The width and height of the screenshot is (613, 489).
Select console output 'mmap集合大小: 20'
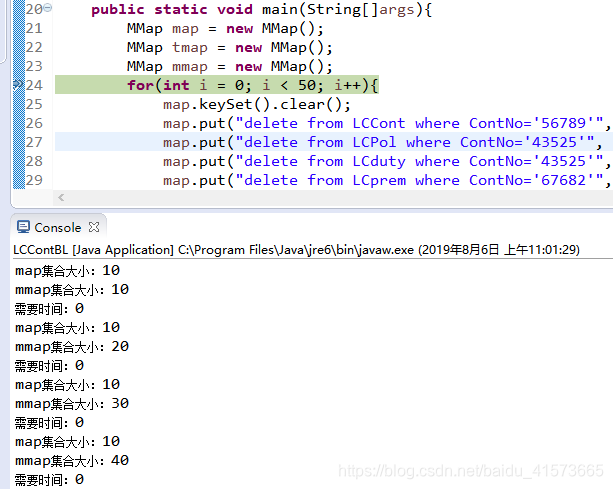pyautogui.click(x=72, y=347)
